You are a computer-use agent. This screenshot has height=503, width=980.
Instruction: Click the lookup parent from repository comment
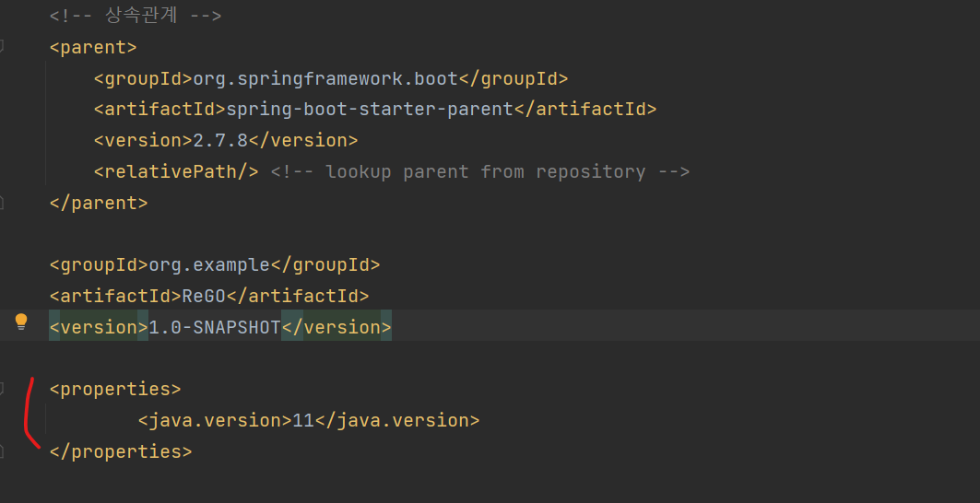coord(480,171)
